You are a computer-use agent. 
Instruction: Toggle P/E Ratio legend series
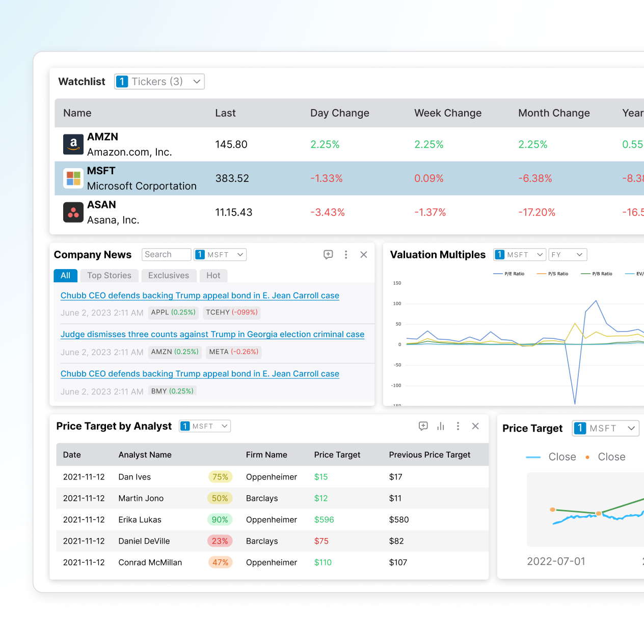point(509,274)
